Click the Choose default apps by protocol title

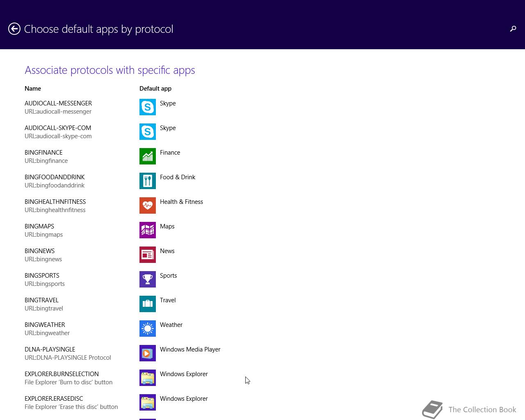[98, 29]
